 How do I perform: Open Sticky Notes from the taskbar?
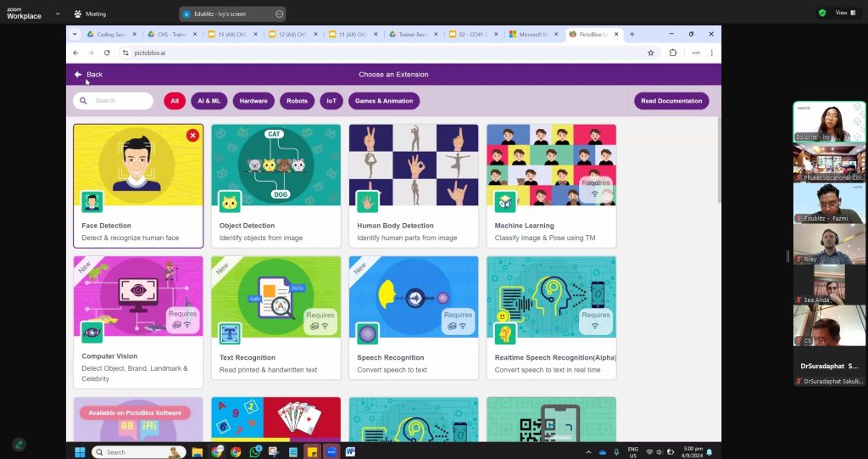[312, 452]
